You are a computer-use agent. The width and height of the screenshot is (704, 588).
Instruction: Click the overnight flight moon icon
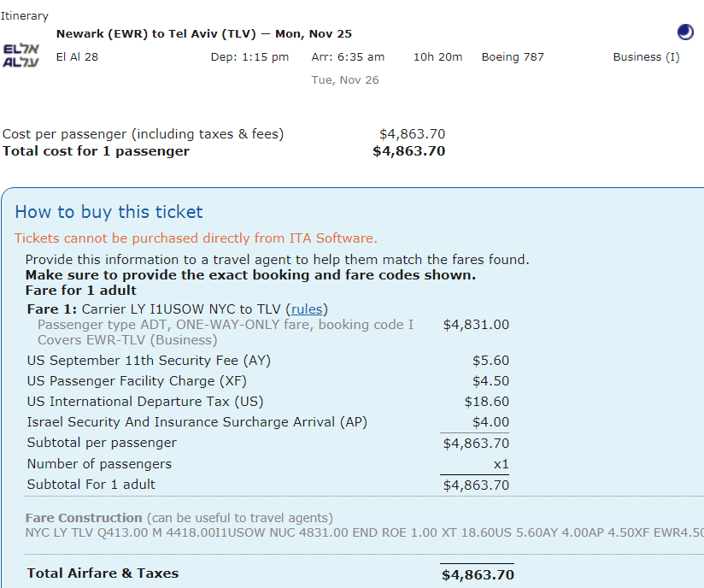(x=685, y=32)
